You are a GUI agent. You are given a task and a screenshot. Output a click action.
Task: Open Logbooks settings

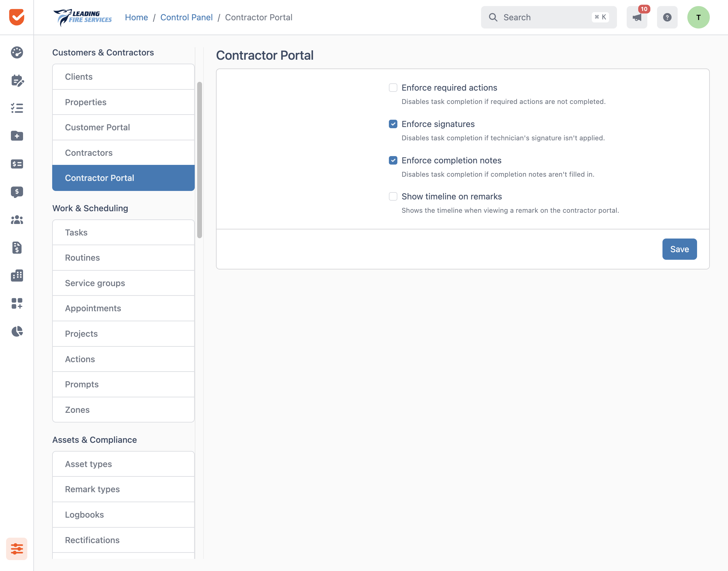123,515
